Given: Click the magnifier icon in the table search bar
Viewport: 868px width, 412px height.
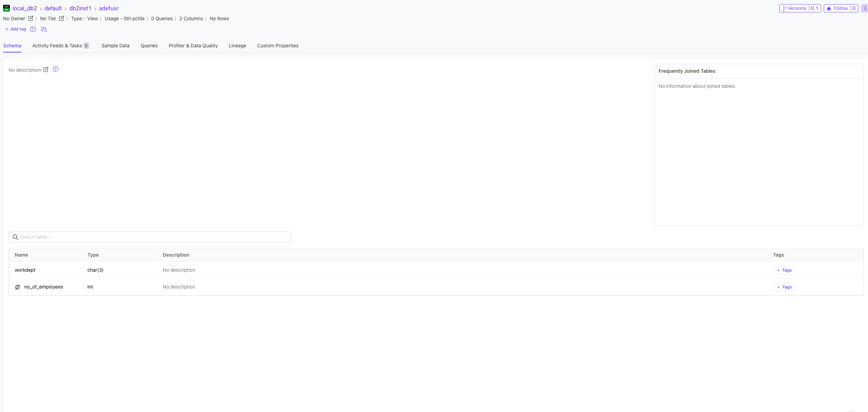Looking at the screenshot, I should [x=15, y=237].
